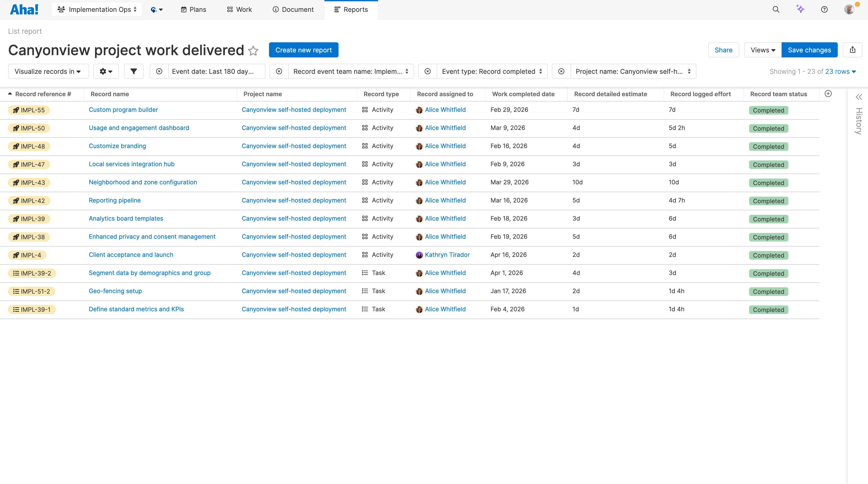The width and height of the screenshot is (868, 484).
Task: Click the Create new report button
Action: pos(303,50)
